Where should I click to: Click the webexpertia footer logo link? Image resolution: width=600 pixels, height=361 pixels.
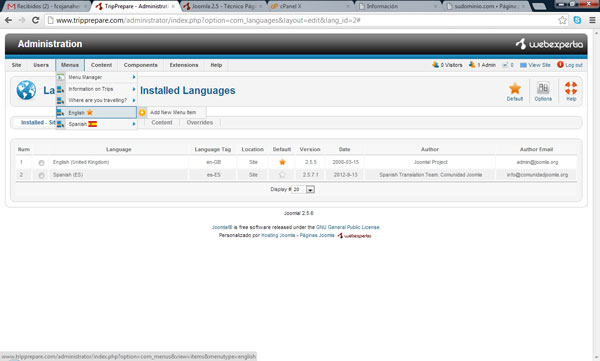[x=354, y=236]
